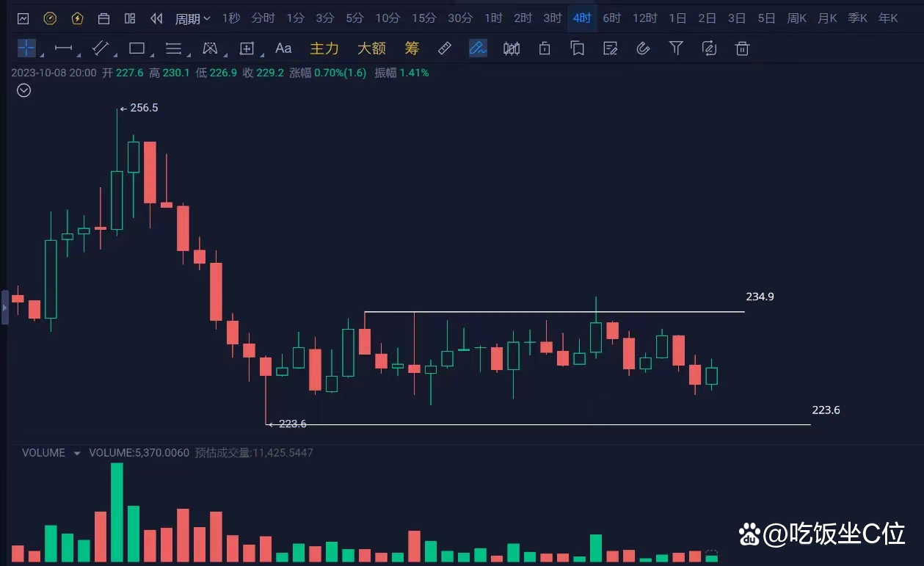Click the tallest green volume bar

[x=117, y=512]
